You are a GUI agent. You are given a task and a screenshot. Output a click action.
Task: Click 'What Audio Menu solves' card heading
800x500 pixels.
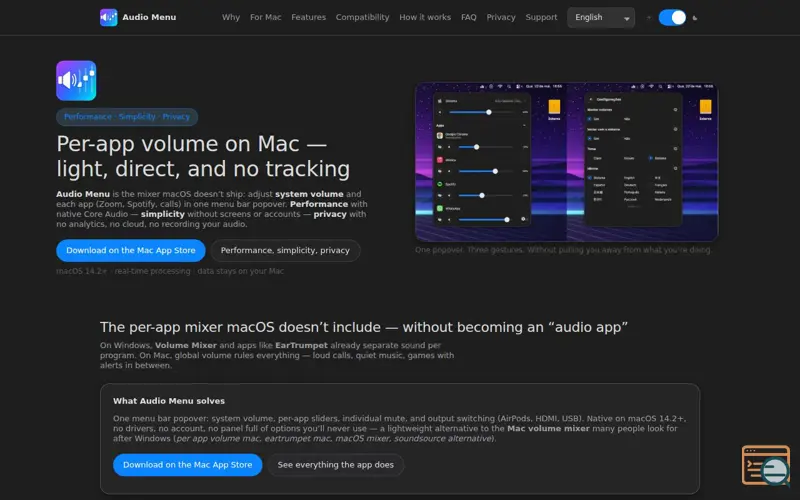point(169,401)
